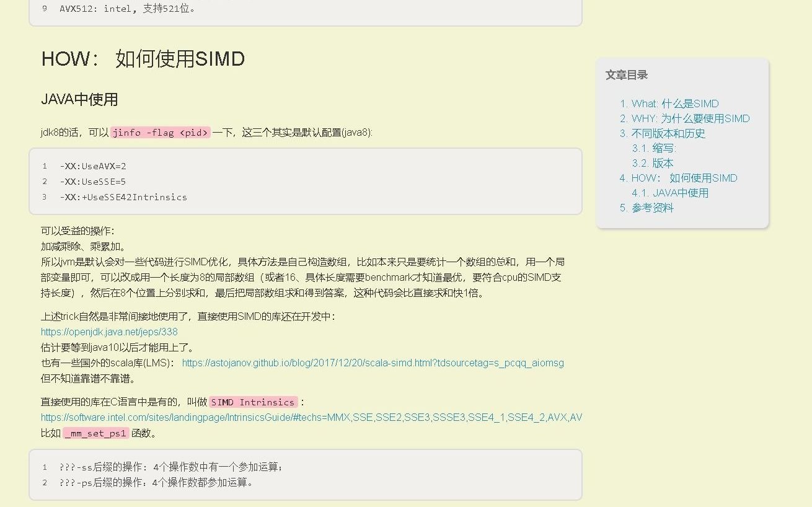Click code line '-XX:+UseSSE42Intrinsics'

[123, 197]
